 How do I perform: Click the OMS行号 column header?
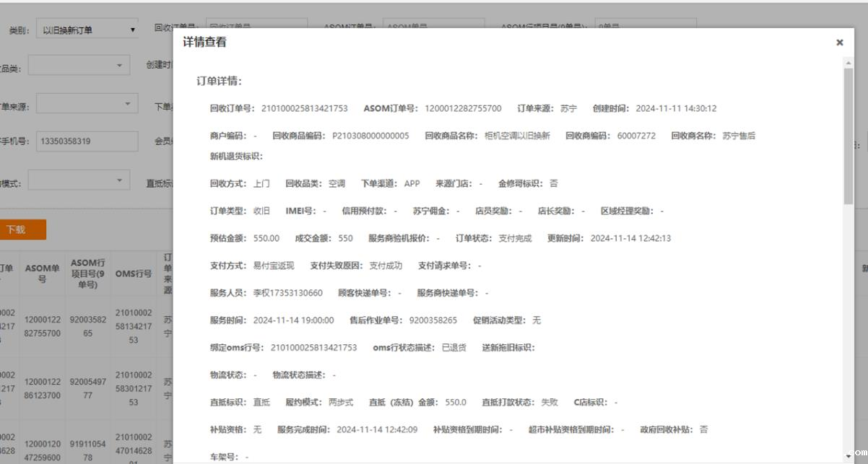(134, 273)
